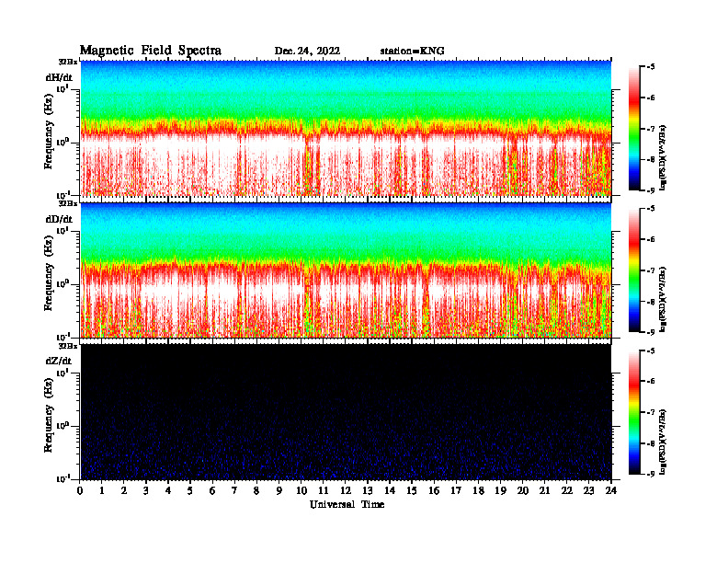Viewport: 728px width, 563px height.
Task: Click the "dH/dt" panel label
Action: (x=59, y=77)
